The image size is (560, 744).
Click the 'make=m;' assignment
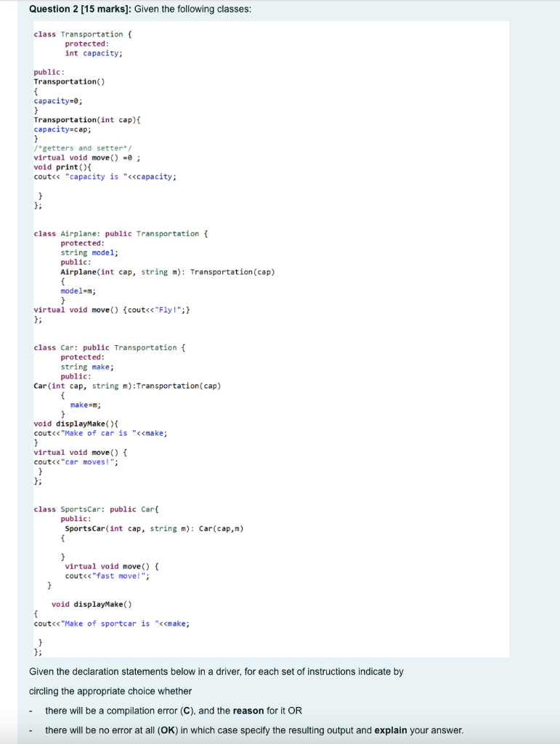tap(86, 405)
